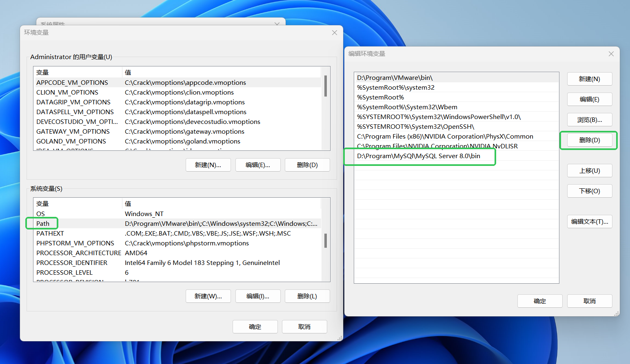The image size is (630, 364).
Task: Select the CLION_VM_OPTIONS user variable
Action: tap(177, 93)
